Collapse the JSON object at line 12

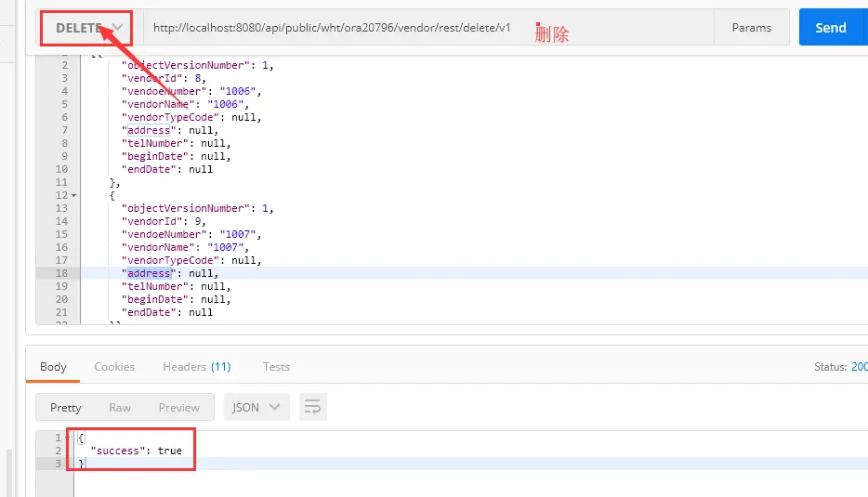(x=73, y=195)
